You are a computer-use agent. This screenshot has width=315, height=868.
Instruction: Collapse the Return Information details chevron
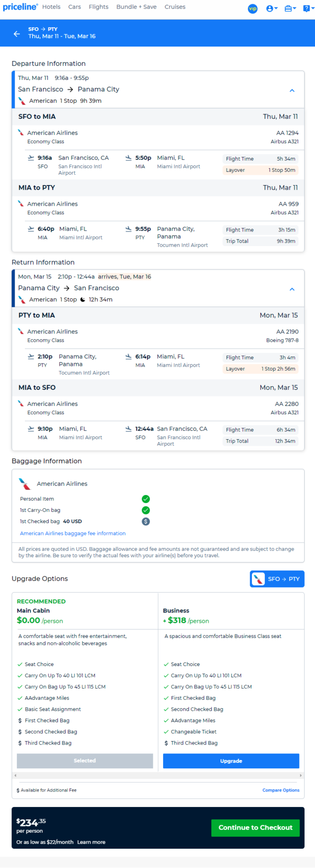pyautogui.click(x=292, y=289)
